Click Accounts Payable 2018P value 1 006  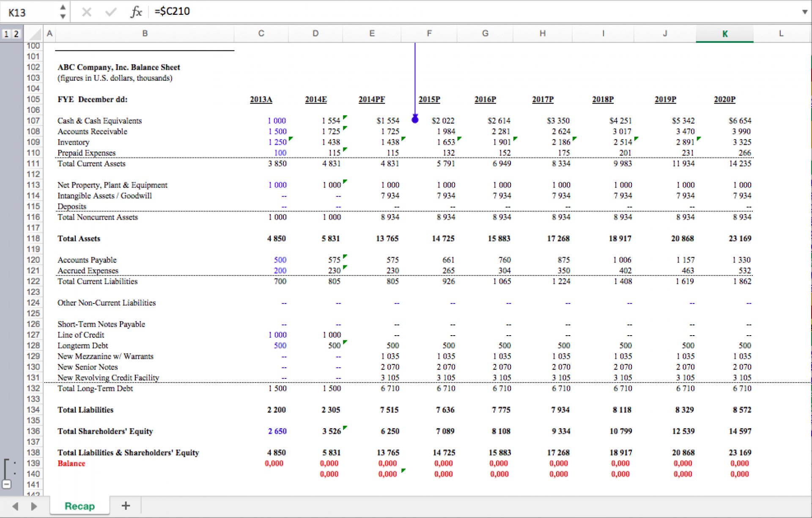[622, 260]
